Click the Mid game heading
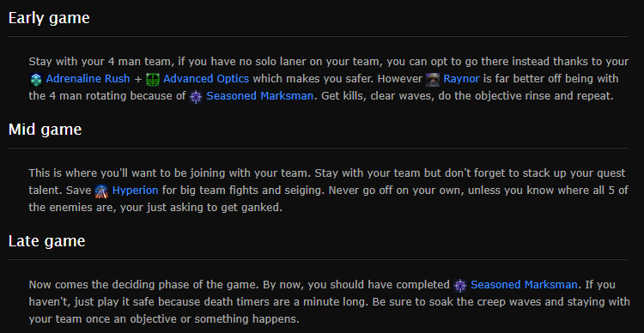644x333 pixels. click(46, 130)
